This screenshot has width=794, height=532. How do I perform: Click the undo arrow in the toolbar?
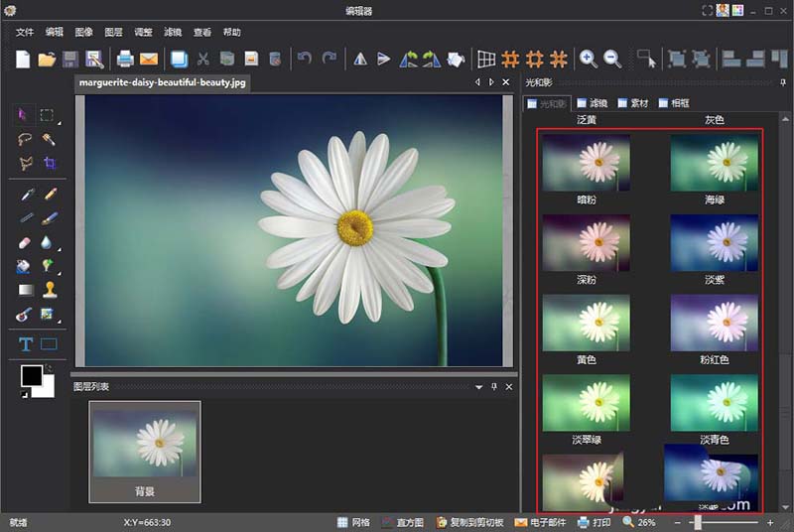tap(305, 59)
